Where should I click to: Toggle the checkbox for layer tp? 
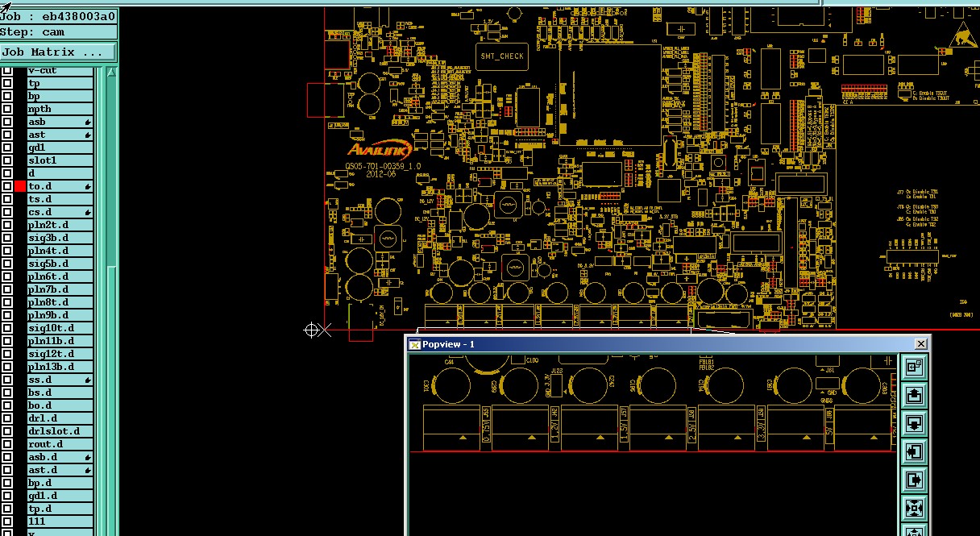click(7, 83)
